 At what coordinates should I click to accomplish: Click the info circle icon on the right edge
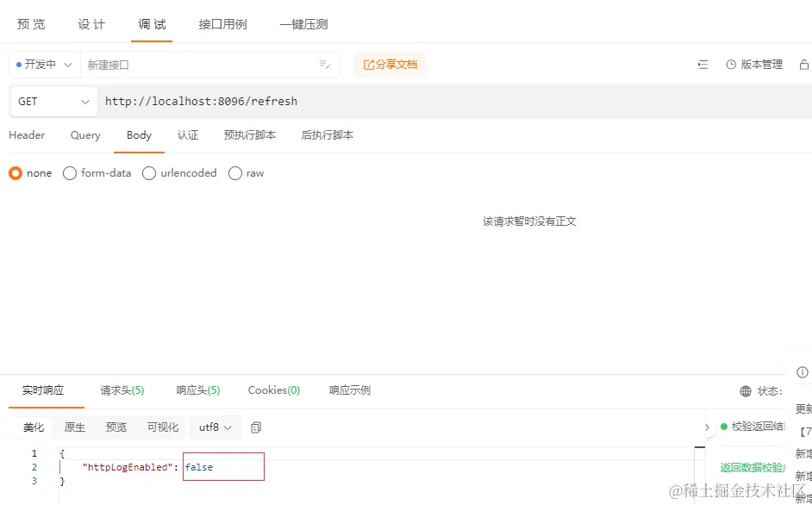[x=803, y=371]
